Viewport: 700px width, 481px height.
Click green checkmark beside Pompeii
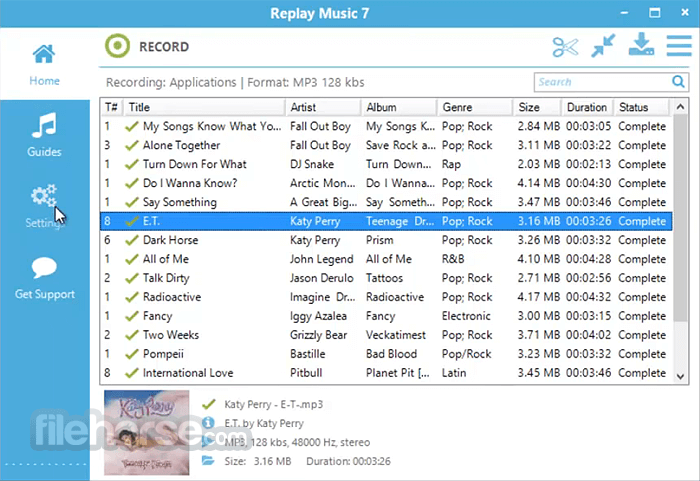132,354
